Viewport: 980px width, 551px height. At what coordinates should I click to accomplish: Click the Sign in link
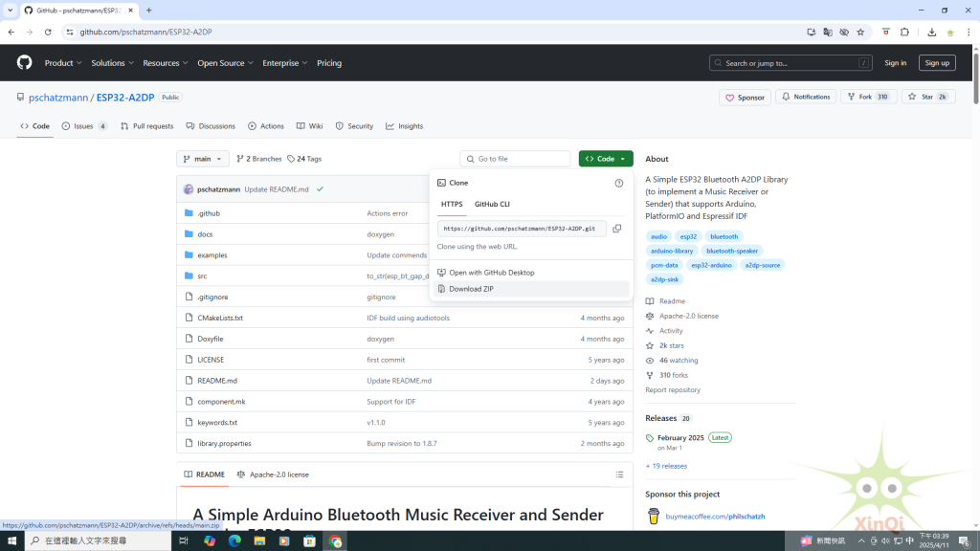click(x=895, y=63)
